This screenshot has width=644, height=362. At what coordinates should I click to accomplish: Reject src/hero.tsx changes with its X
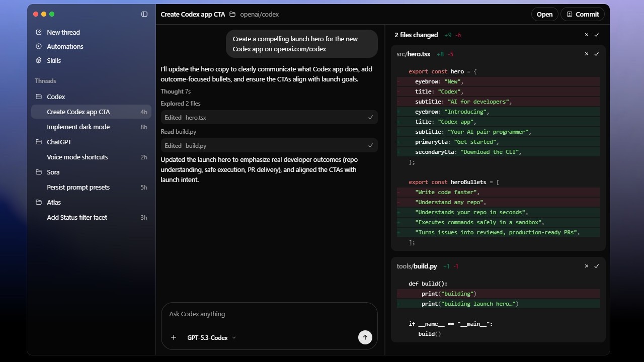[587, 54]
